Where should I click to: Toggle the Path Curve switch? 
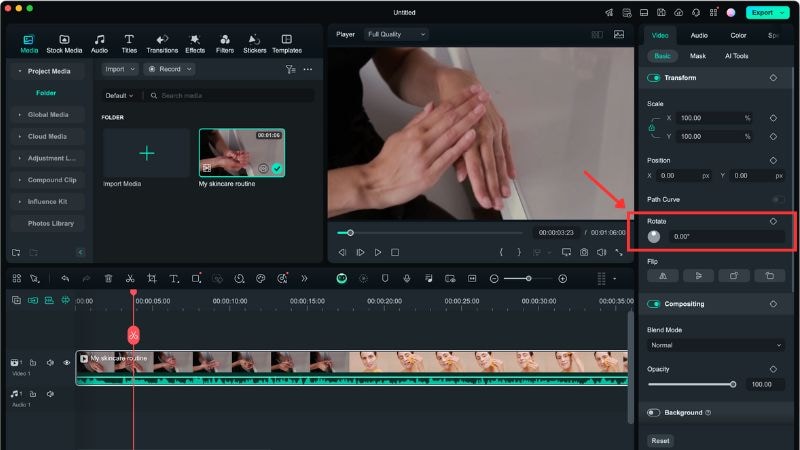(778, 199)
